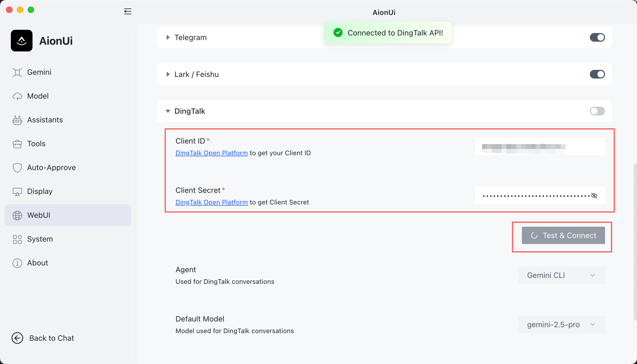Click the vertical scrollbar on the right
The image size is (637, 364).
pyautogui.click(x=635, y=242)
